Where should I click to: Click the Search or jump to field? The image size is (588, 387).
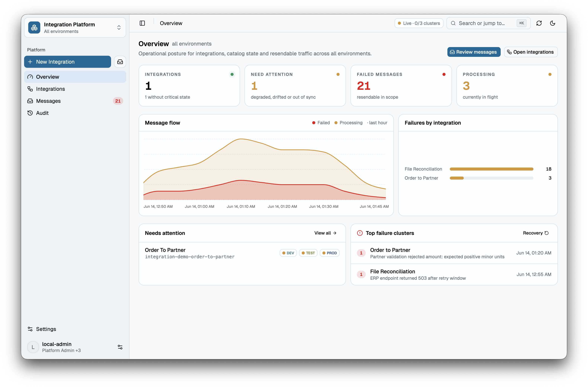(x=488, y=23)
